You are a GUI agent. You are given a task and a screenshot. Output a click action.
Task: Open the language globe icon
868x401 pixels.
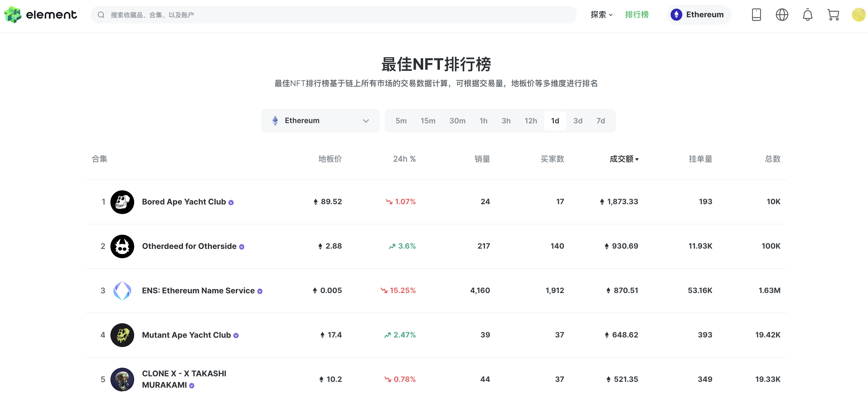[782, 14]
